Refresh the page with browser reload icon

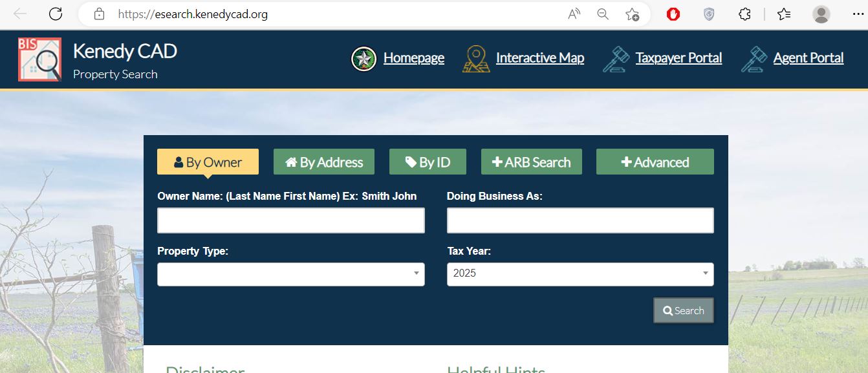pyautogui.click(x=56, y=14)
